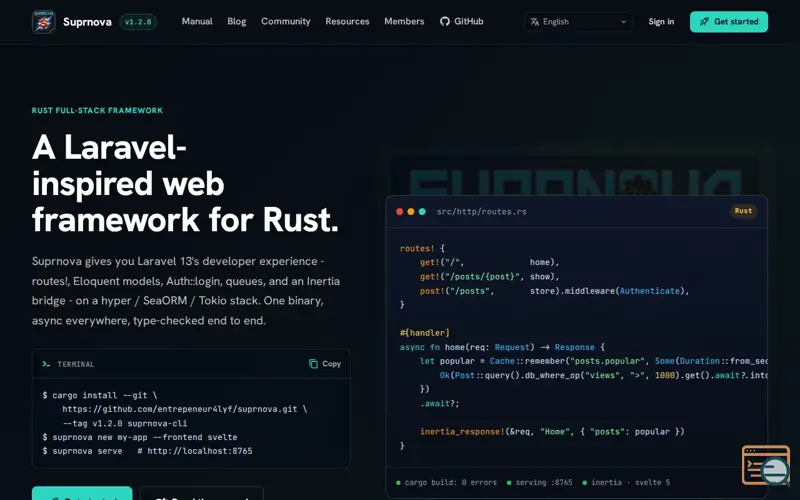Click the TERMINAL heading label
The image size is (800, 500).
point(76,364)
